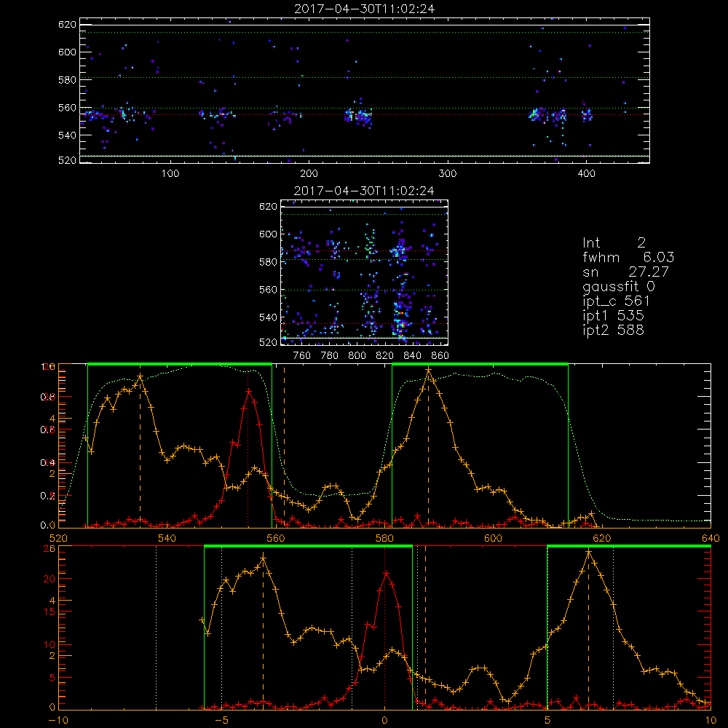The height and width of the screenshot is (728, 728).
Task: Click the red curve peak in bottom plot
Action: click(x=387, y=574)
